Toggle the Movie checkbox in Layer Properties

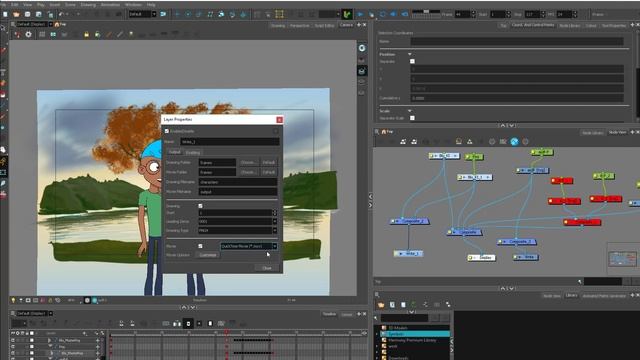200,246
